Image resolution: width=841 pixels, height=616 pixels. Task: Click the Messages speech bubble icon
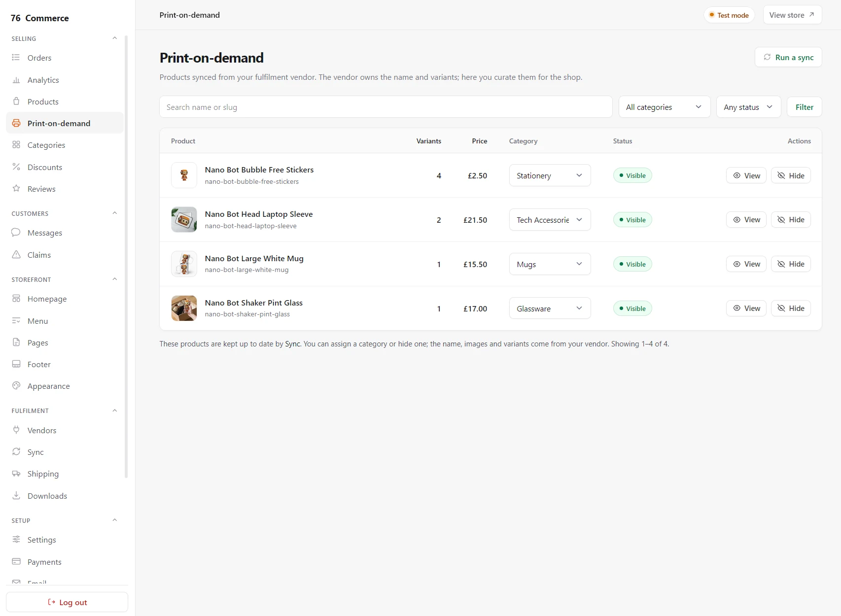coord(16,233)
